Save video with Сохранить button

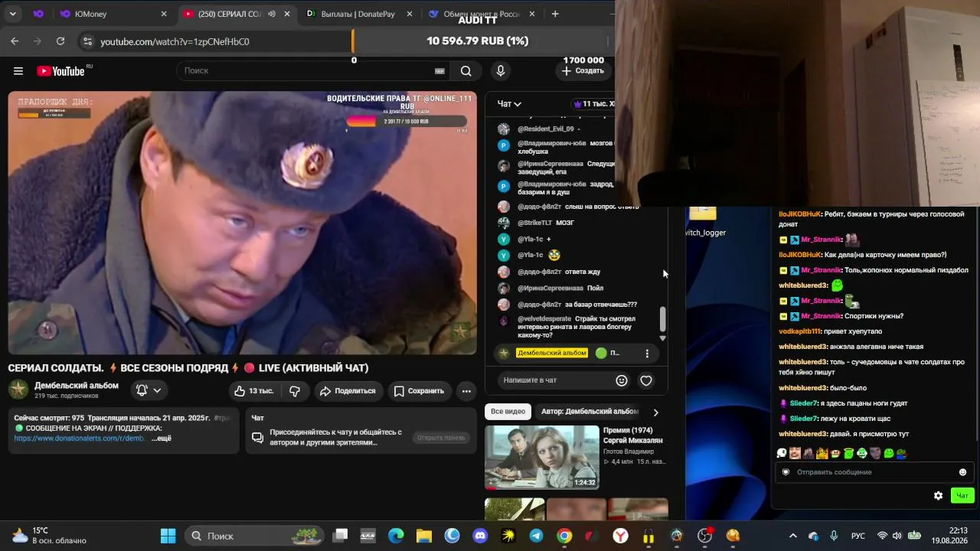tap(419, 391)
